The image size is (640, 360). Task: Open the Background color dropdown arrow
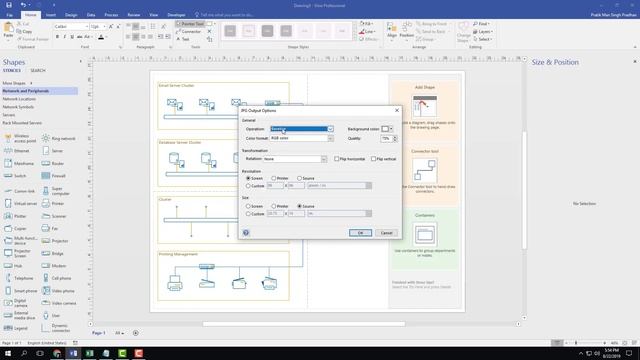[x=391, y=129]
